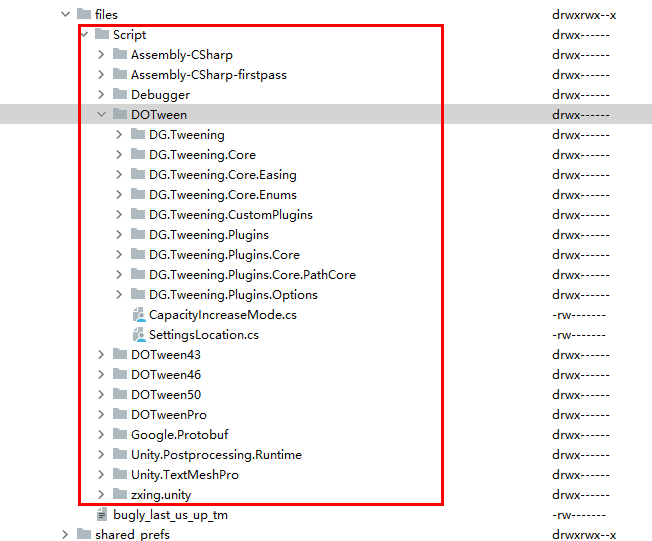Expand the DG.Tweening.Plugins.Core chevron
The image size is (652, 541).
[119, 254]
